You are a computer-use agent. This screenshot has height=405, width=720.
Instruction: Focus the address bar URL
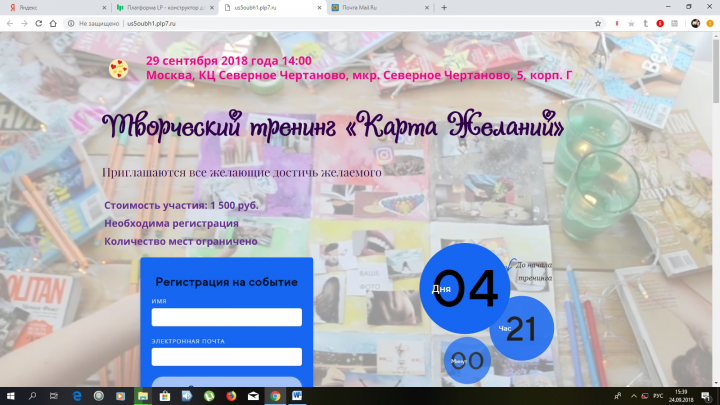point(152,23)
